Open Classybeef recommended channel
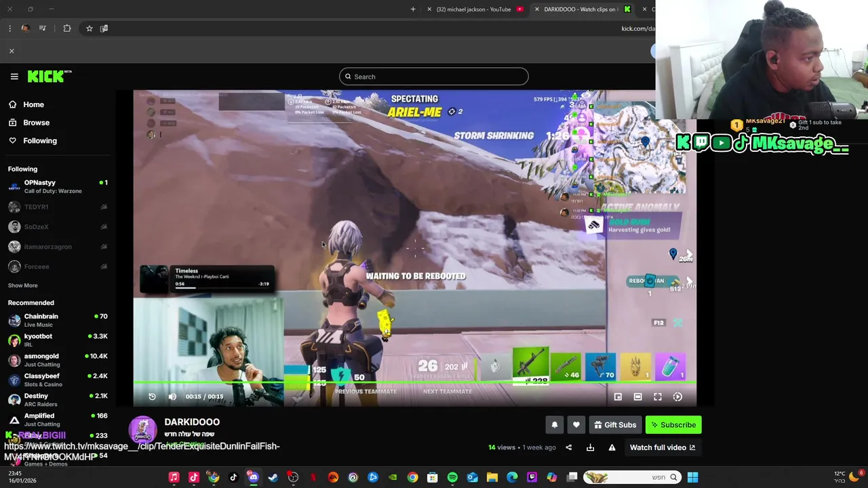Screen dimensions: 868x488 pos(58,380)
